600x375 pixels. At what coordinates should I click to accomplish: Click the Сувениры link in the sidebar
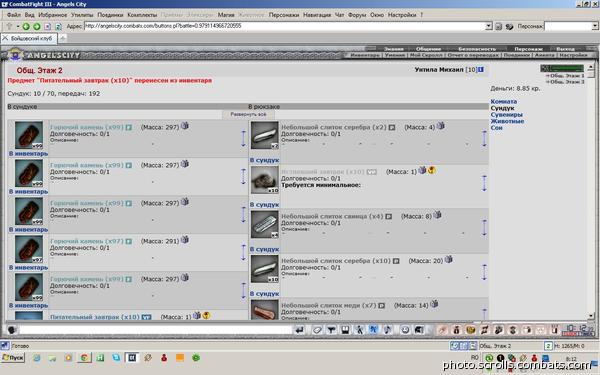[507, 115]
